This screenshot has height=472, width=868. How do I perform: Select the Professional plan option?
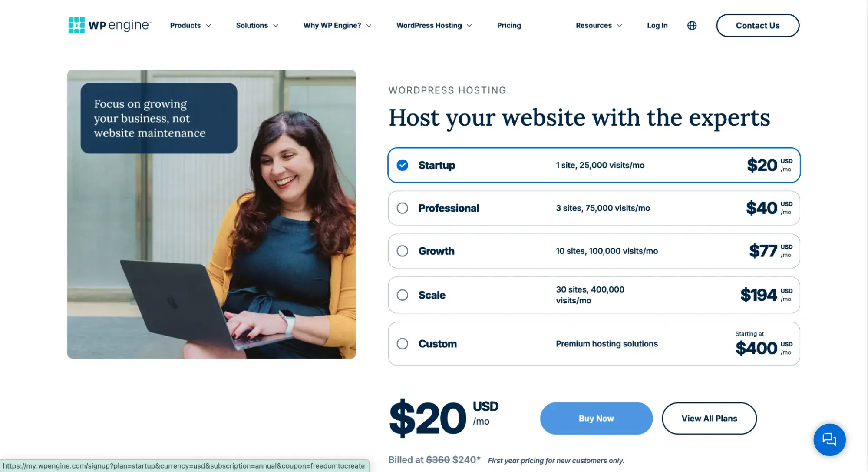click(x=403, y=207)
